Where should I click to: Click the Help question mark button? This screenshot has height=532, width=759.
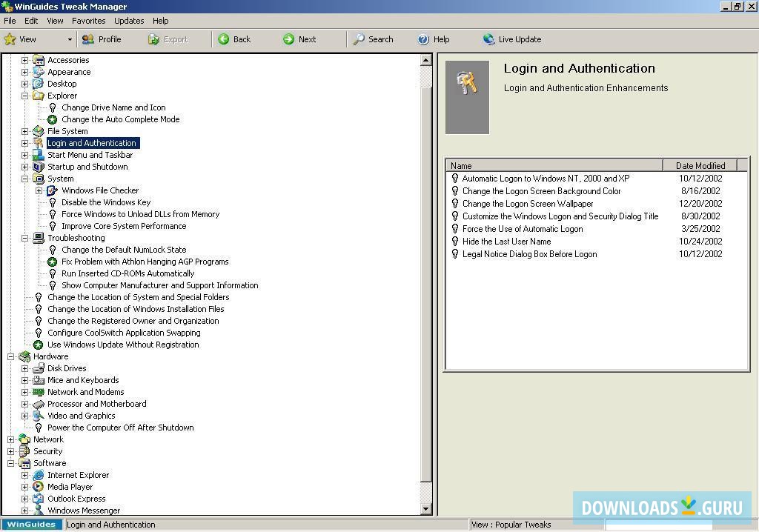434,39
